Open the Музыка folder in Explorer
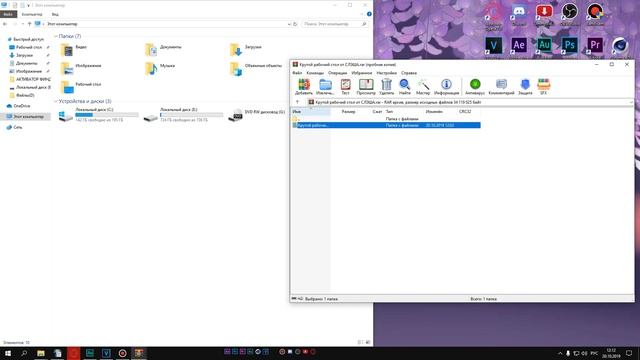 (160, 68)
